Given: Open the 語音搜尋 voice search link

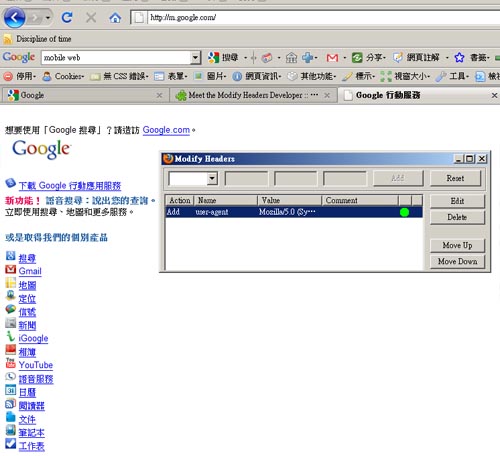Looking at the screenshot, I should point(97,200).
